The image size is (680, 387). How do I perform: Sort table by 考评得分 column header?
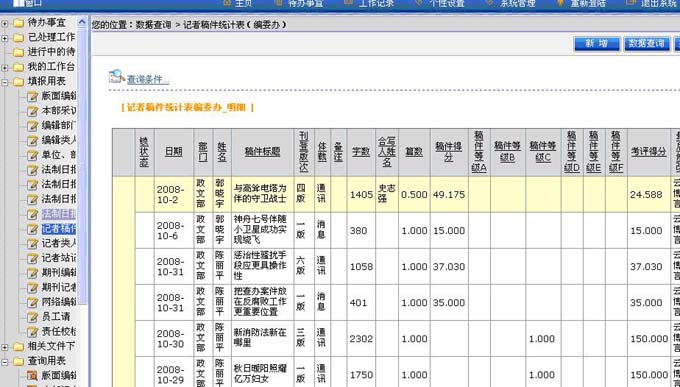(648, 151)
